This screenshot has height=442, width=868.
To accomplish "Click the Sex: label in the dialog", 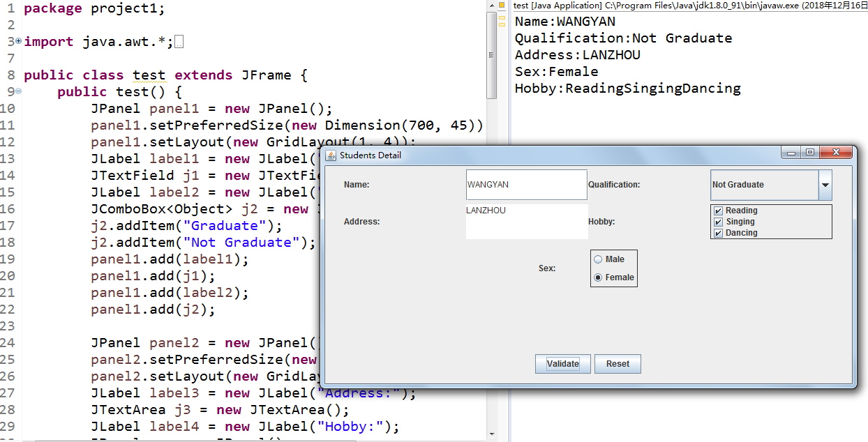I will click(547, 268).
